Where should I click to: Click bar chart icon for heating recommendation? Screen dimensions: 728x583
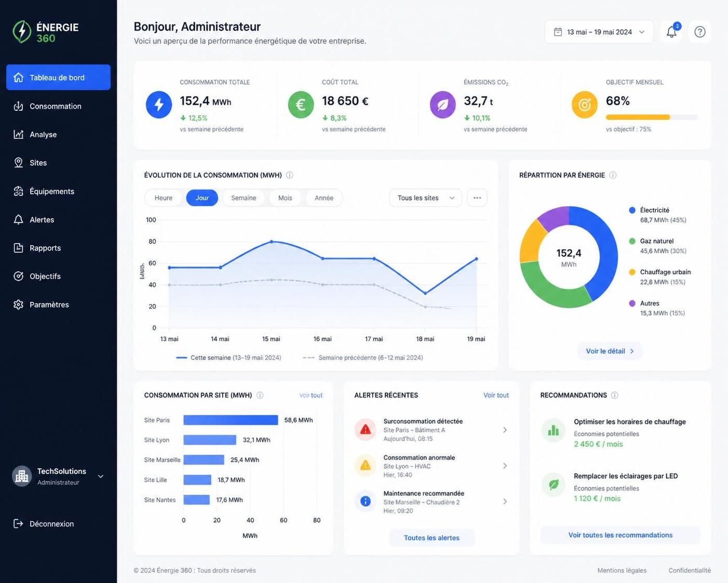pyautogui.click(x=554, y=430)
